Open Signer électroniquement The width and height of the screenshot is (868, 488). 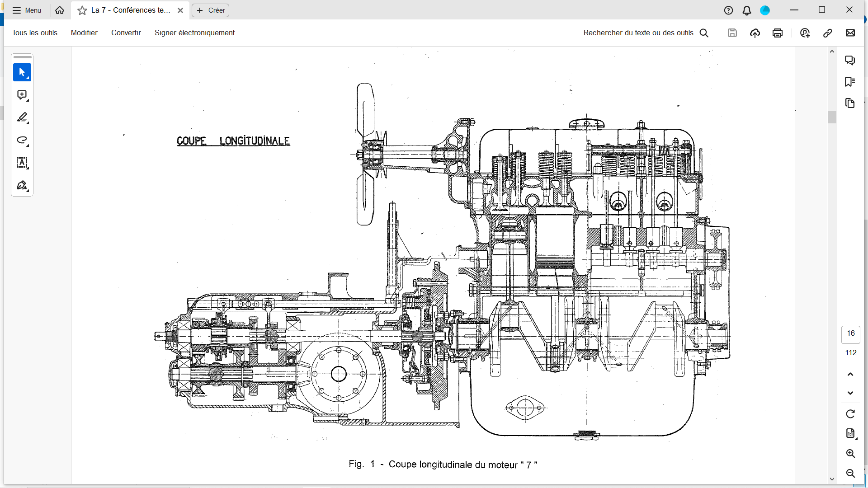point(194,33)
